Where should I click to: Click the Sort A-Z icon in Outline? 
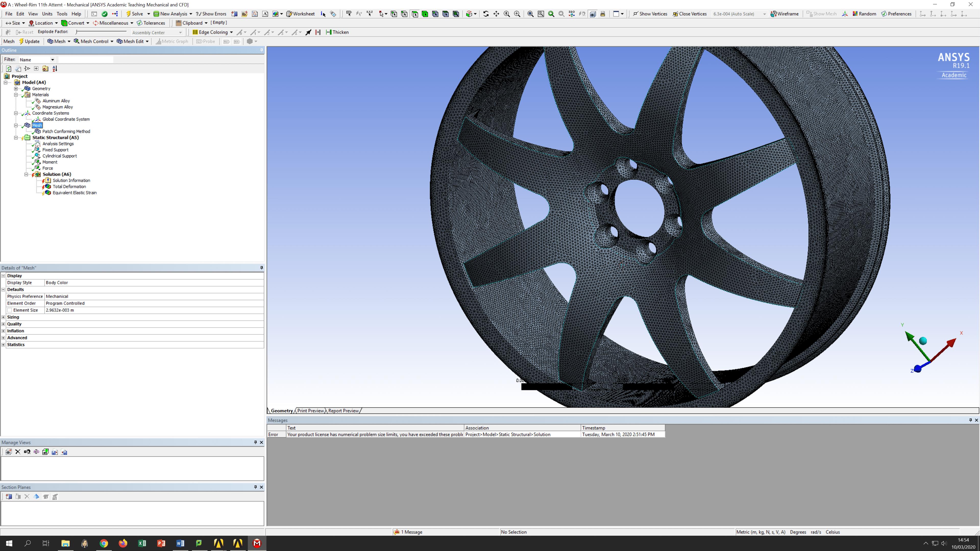(x=55, y=68)
